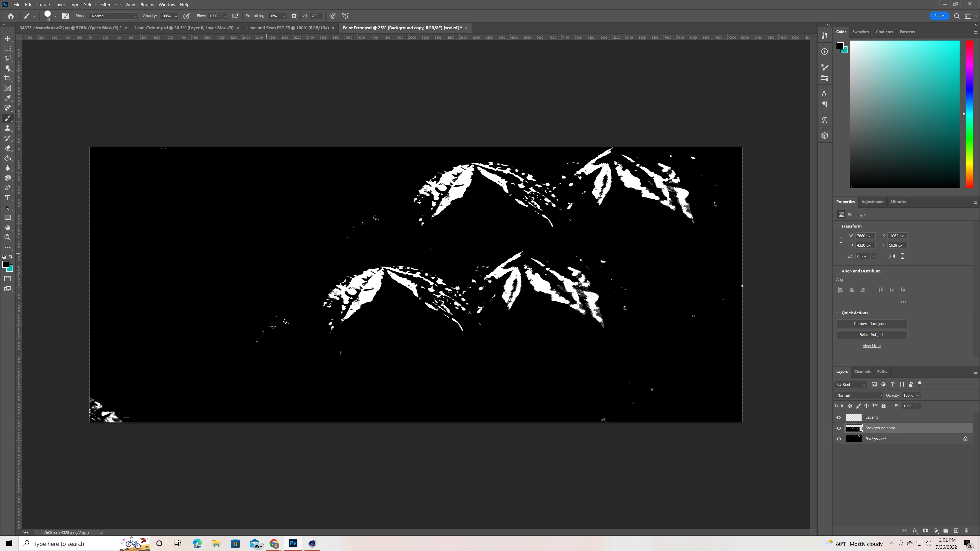The width and height of the screenshot is (980, 551).
Task: Select the Eyedropper tool
Action: pyautogui.click(x=8, y=98)
